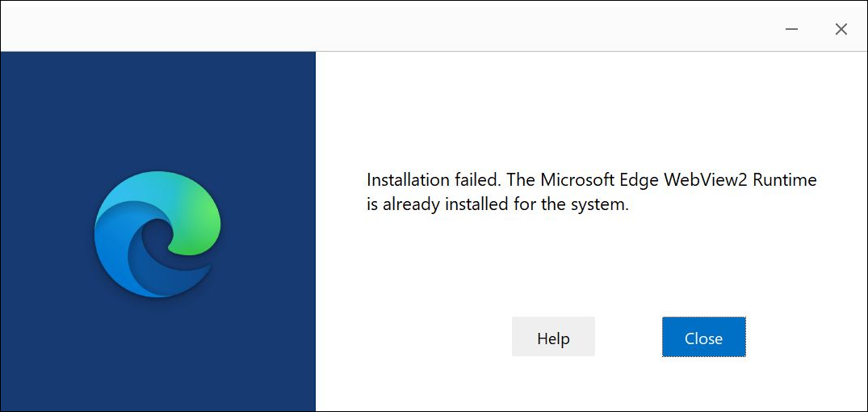
Task: Click the white space between Help and Close
Action: pyautogui.click(x=628, y=337)
